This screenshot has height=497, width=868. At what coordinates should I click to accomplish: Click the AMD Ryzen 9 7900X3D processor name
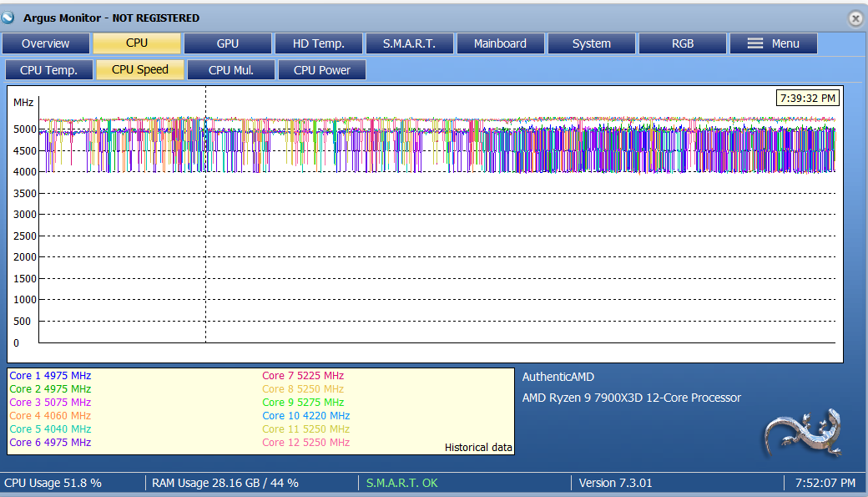(631, 398)
